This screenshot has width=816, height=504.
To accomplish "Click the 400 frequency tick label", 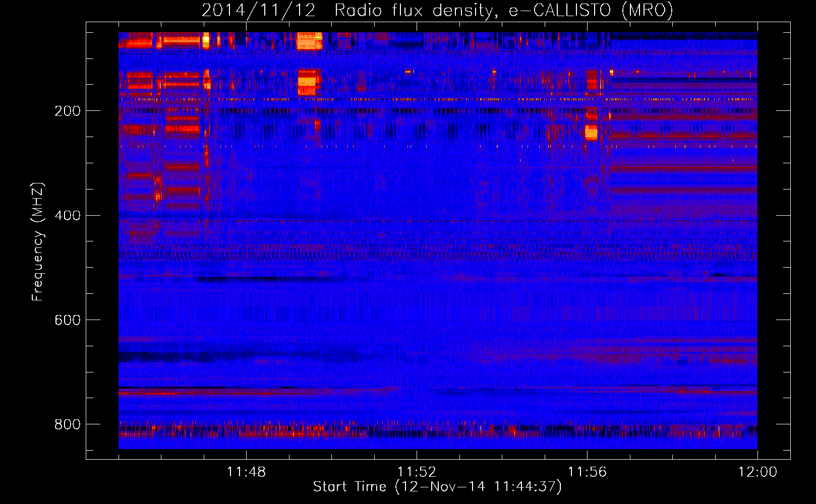I will [x=68, y=216].
